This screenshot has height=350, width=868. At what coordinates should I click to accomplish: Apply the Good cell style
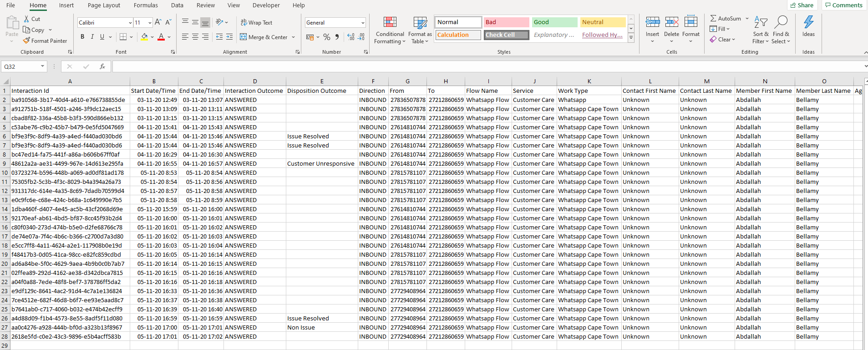click(x=554, y=22)
